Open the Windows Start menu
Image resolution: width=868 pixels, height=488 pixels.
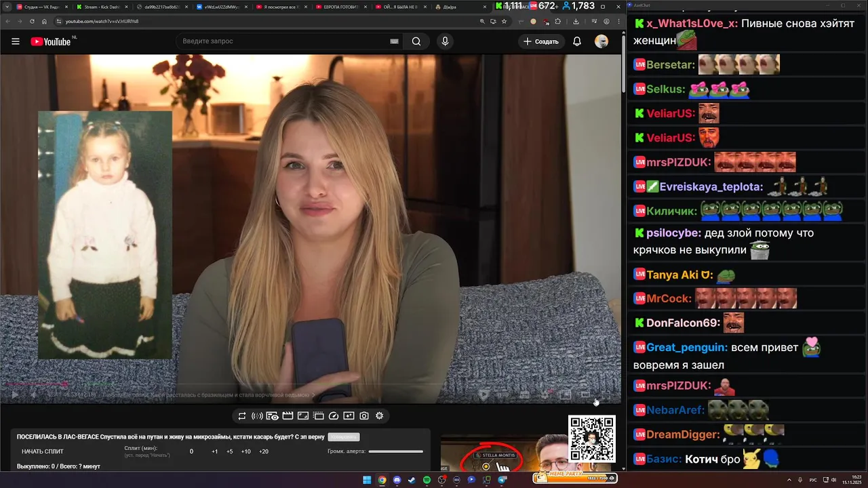[367, 480]
